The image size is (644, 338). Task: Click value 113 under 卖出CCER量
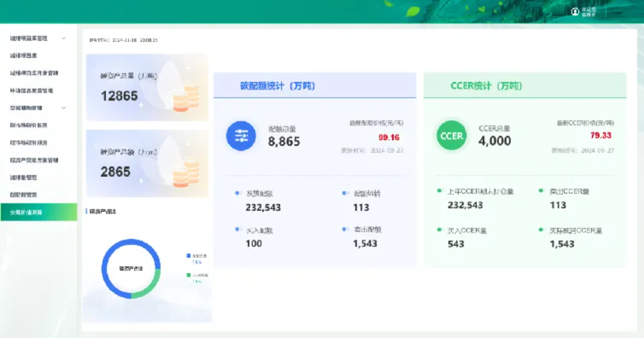[x=558, y=205]
